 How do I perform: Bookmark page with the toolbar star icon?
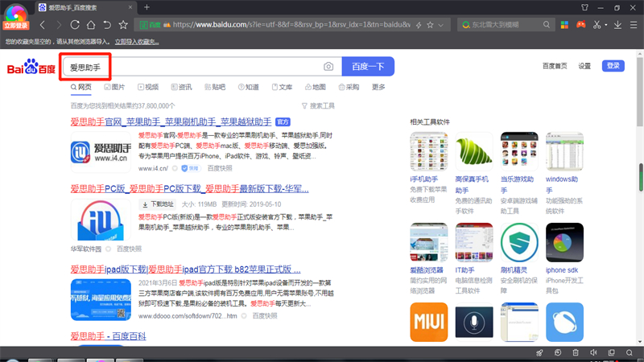point(123,25)
